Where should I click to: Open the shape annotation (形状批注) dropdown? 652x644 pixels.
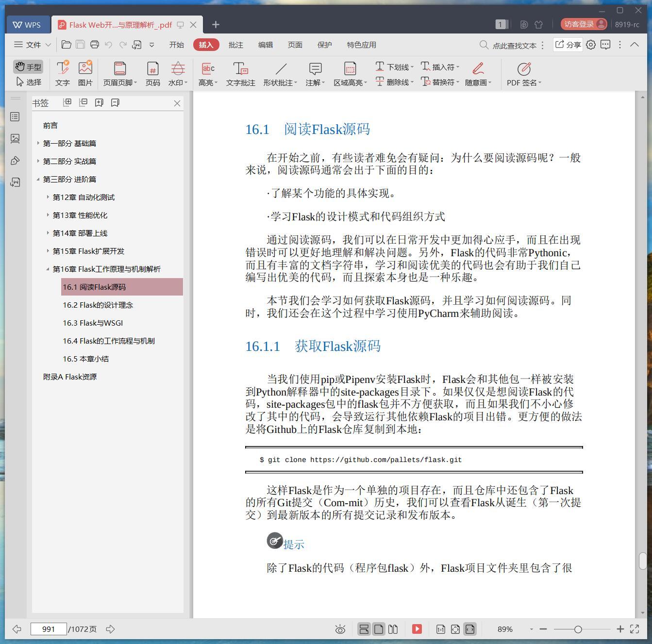click(281, 74)
